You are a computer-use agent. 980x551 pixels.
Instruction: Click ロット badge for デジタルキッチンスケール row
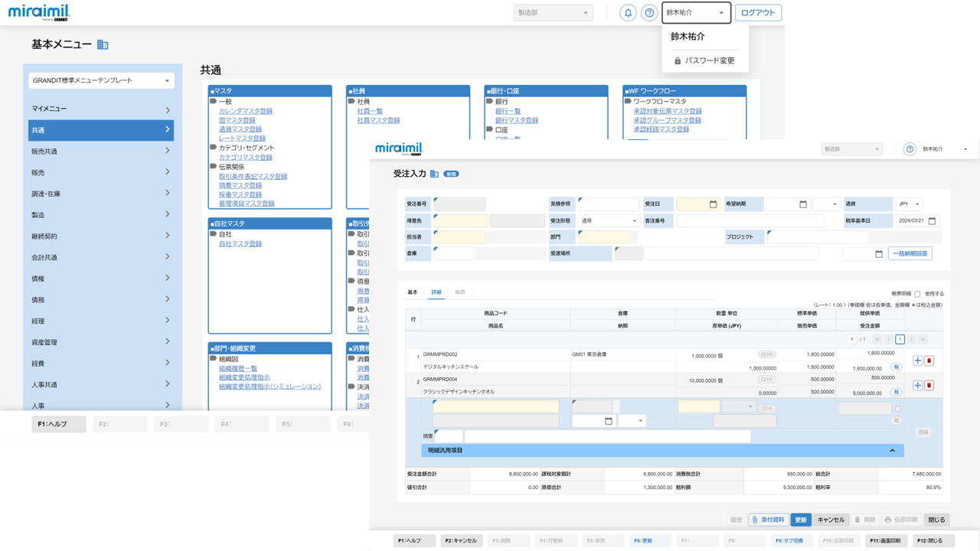(x=766, y=355)
